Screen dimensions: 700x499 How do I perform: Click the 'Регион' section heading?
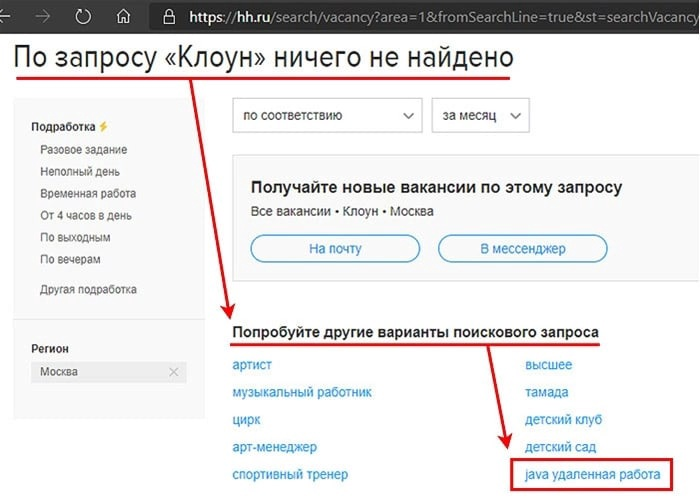point(50,349)
